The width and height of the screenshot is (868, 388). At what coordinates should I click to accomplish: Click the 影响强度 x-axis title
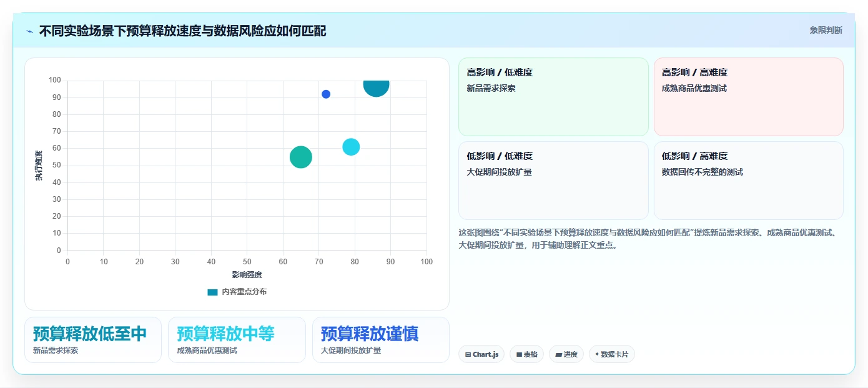coord(247,274)
